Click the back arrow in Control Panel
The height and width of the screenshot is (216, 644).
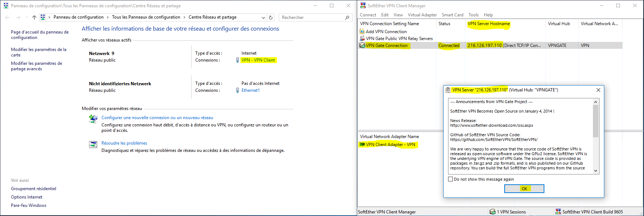[7, 17]
